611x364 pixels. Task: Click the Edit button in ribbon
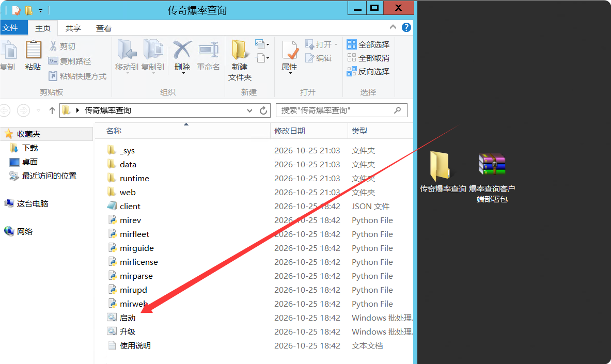(x=318, y=58)
